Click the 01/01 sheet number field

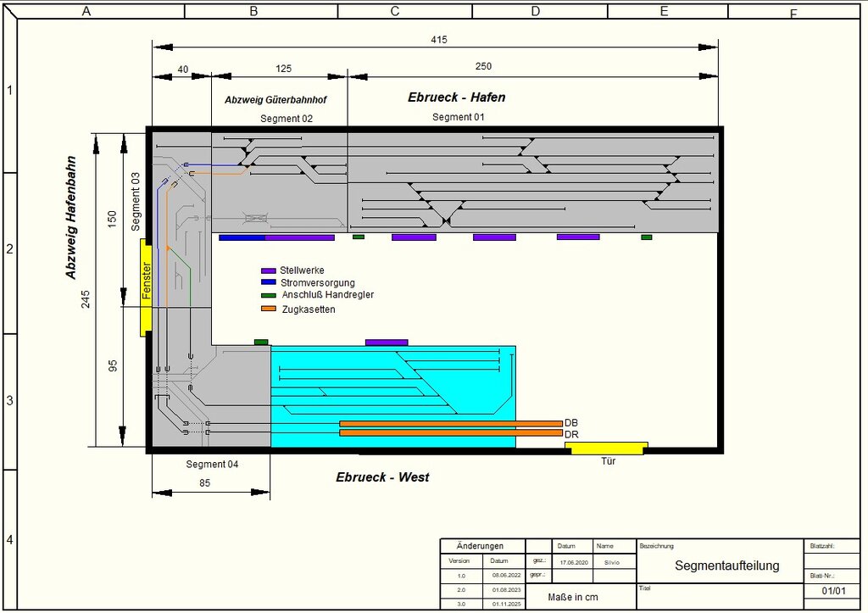tap(834, 590)
